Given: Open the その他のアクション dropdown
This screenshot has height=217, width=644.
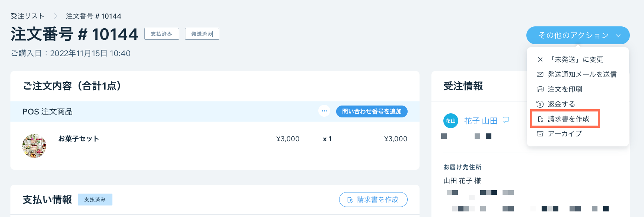Looking at the screenshot, I should coord(577,36).
